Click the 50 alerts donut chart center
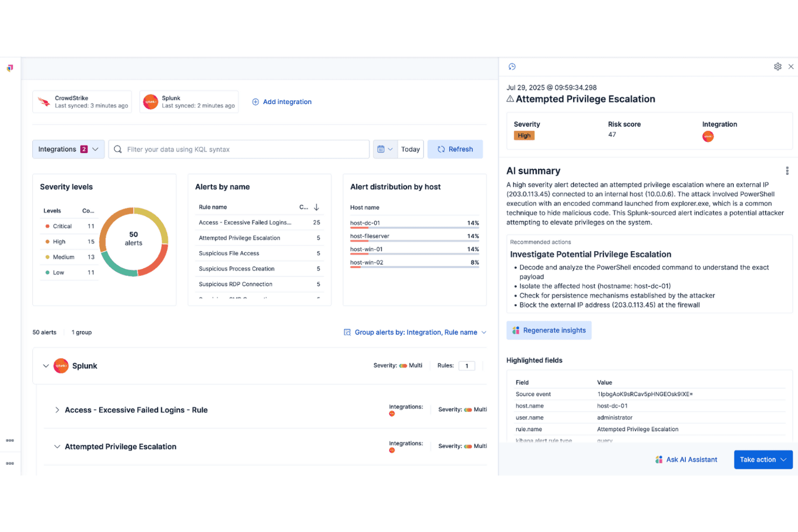The height and width of the screenshot is (532, 798). pos(134,239)
